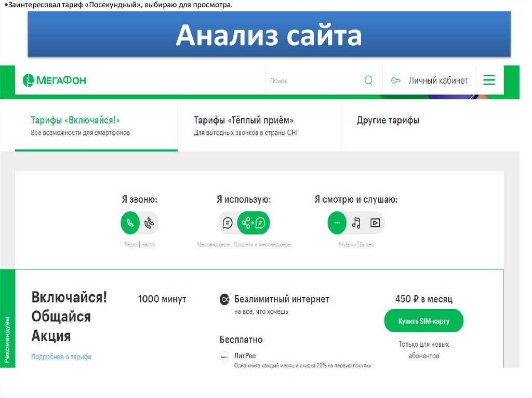Click the Я звоню: heading
This screenshot has height=398, width=532.
(139, 199)
